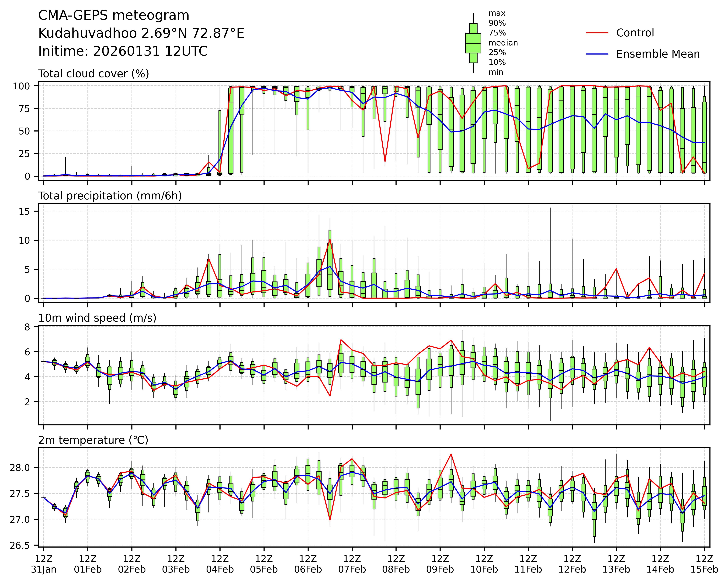Image resolution: width=728 pixels, height=584 pixels.
Task: Click the '12Z 04Feb' x-axis label
Action: click(220, 564)
